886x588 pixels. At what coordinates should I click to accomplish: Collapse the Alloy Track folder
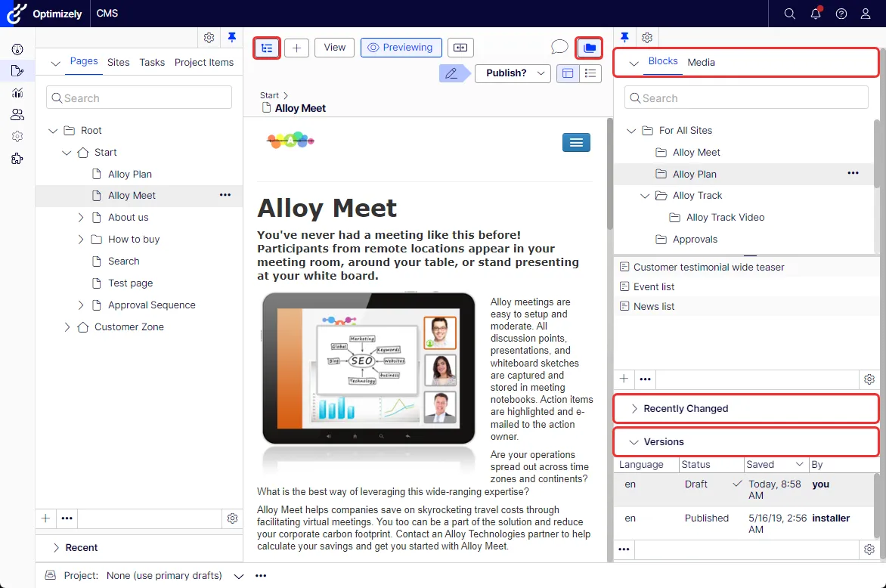tap(645, 196)
